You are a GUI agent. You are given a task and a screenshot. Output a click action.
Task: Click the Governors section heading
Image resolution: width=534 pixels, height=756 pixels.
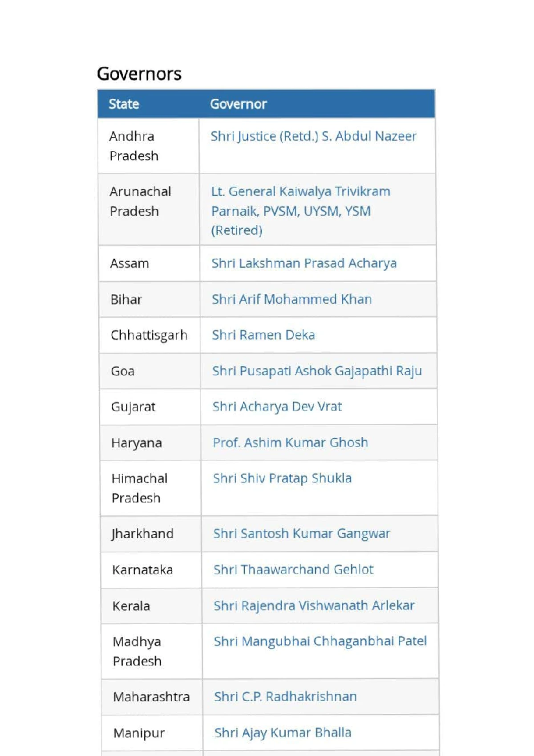point(139,74)
